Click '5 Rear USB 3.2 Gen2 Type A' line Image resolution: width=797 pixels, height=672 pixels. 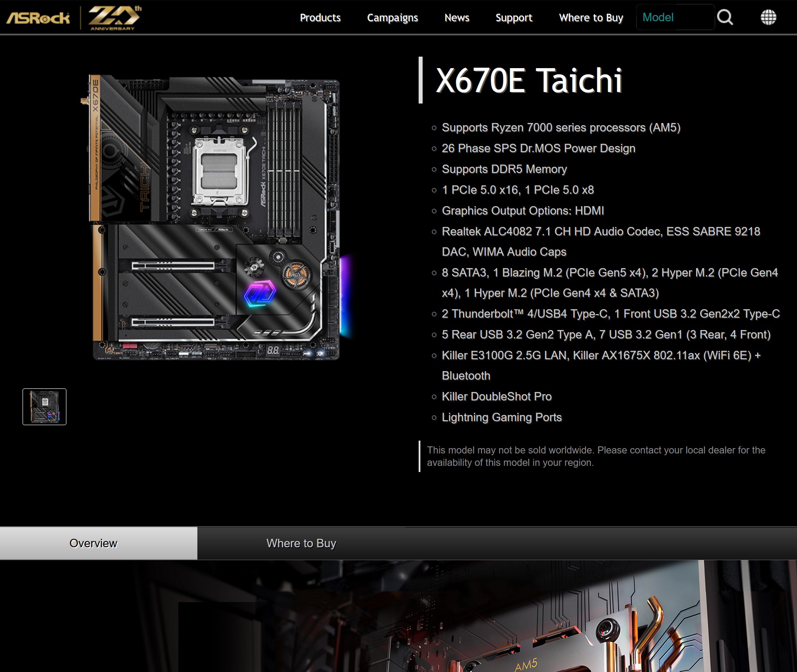[606, 334]
